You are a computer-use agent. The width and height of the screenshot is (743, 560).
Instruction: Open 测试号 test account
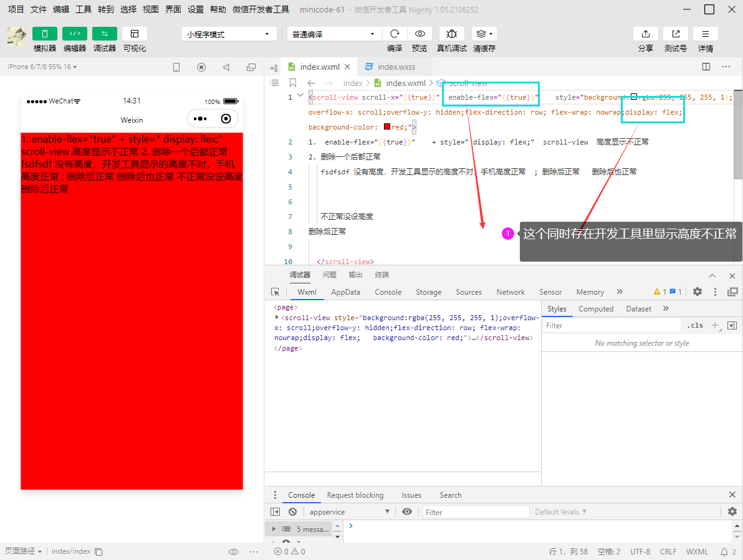click(675, 33)
